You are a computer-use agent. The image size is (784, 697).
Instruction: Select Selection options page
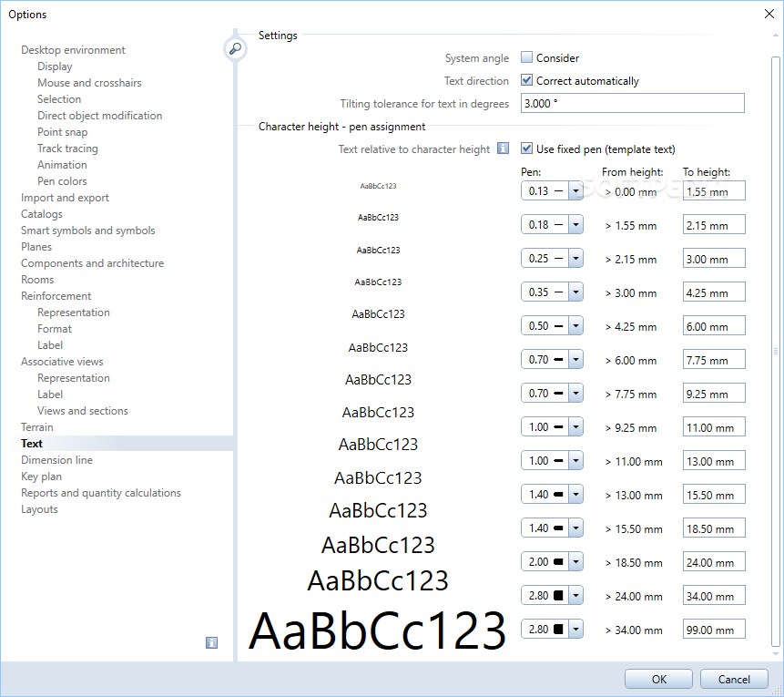point(58,98)
